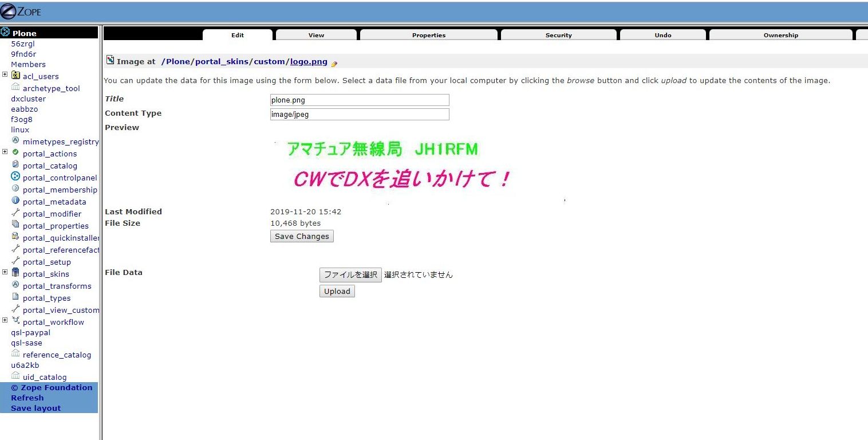Click the Zope logo in header
This screenshot has height=440, width=868.
point(21,11)
